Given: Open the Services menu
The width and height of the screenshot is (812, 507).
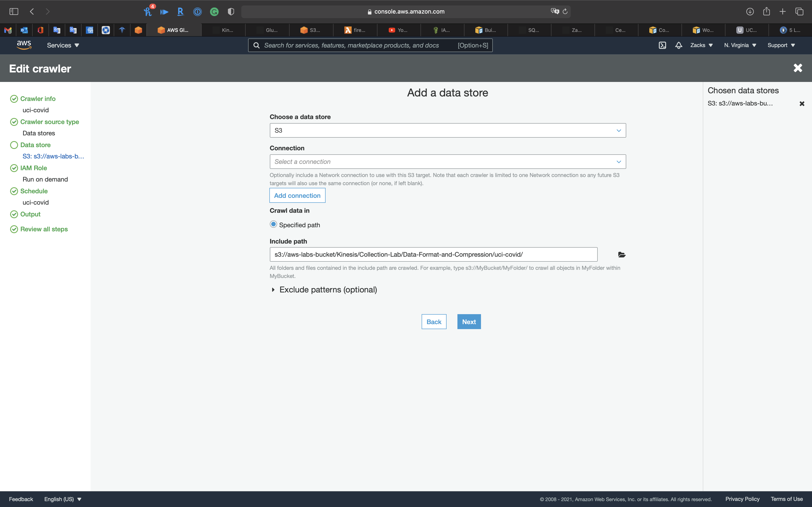Looking at the screenshot, I should point(63,45).
